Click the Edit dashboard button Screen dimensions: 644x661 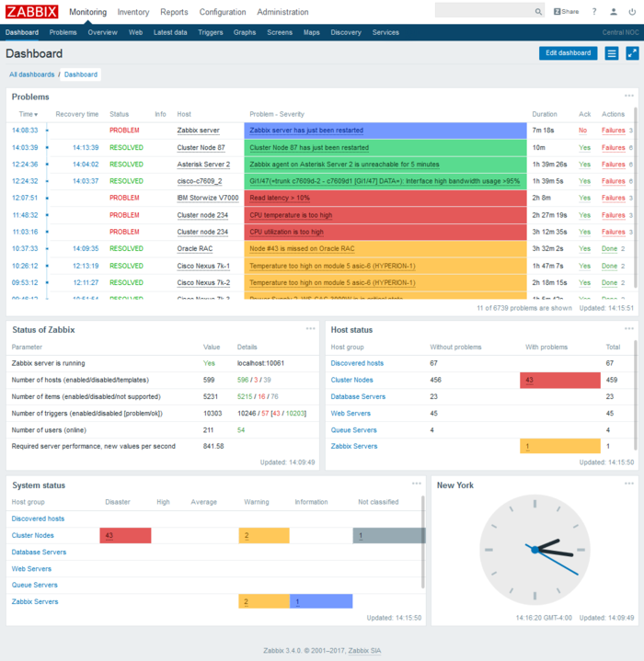[568, 53]
